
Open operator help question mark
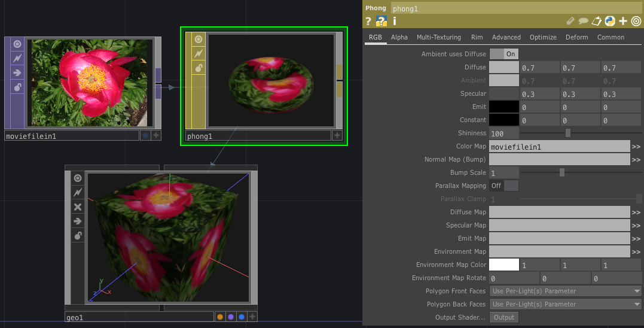click(368, 21)
